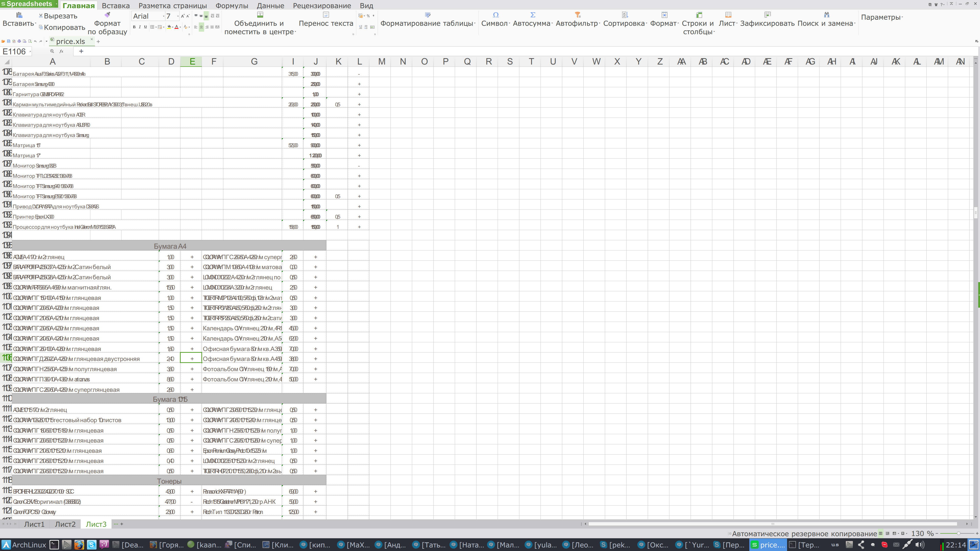Toggle italic formatting button
This screenshot has height=551, width=980.
pyautogui.click(x=140, y=27)
